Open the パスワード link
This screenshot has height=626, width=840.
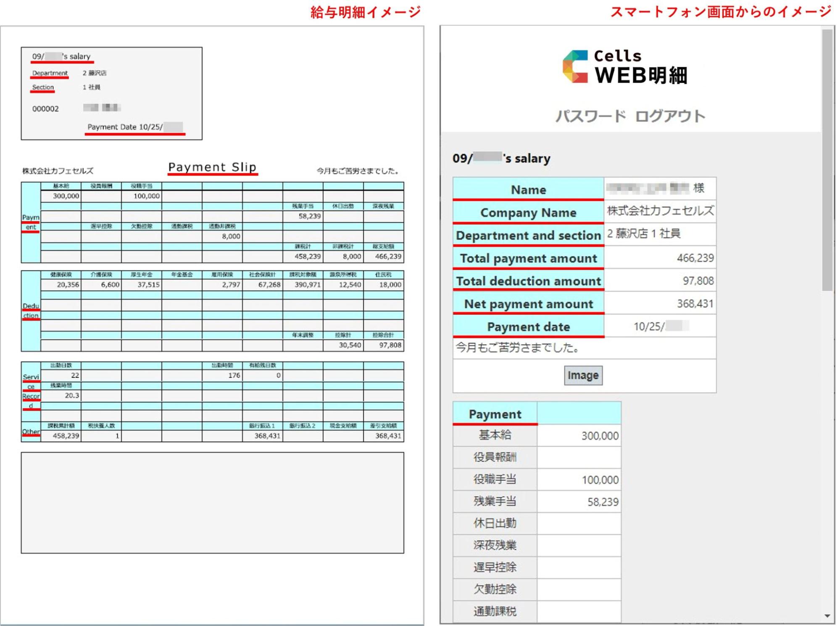pos(590,116)
